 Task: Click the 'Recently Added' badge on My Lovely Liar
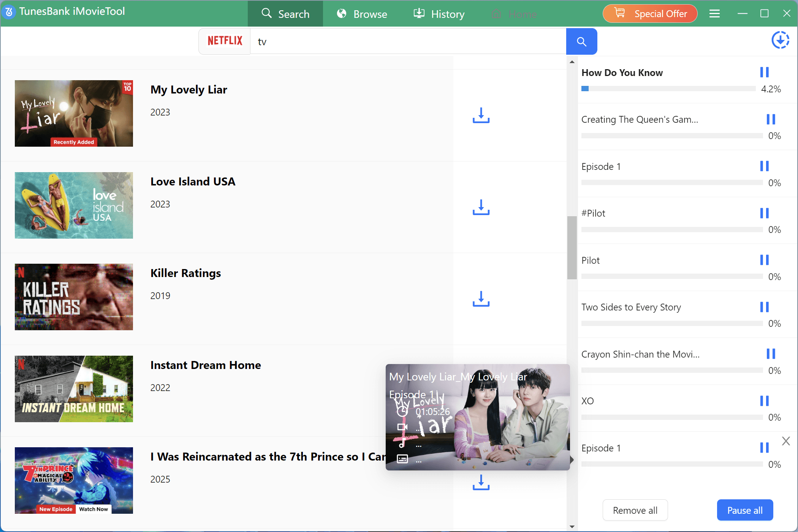(x=74, y=142)
